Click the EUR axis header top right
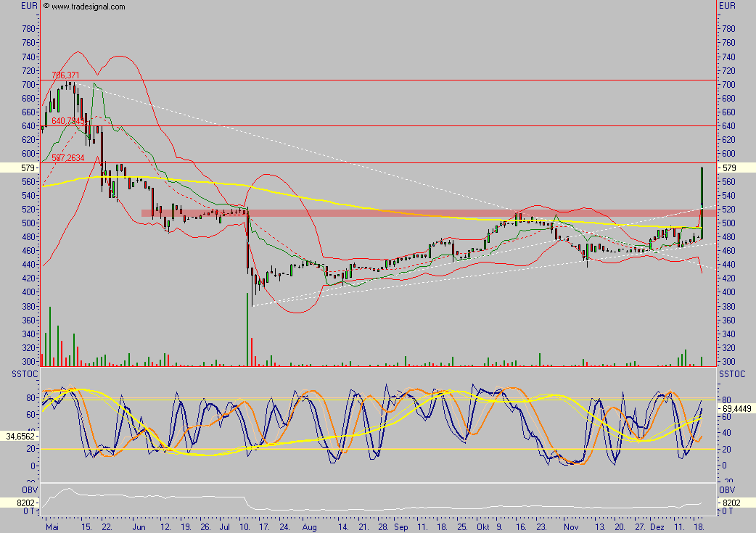This screenshot has height=533, width=756. pyautogui.click(x=726, y=5)
